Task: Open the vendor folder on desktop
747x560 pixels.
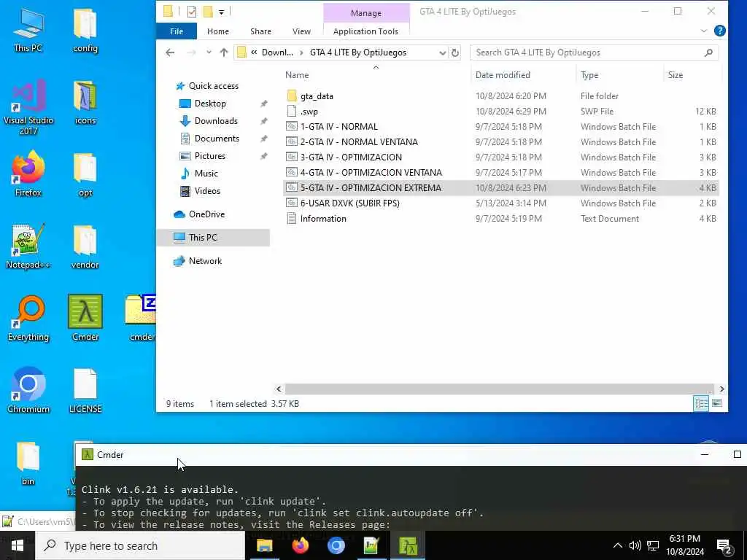Action: point(85,247)
